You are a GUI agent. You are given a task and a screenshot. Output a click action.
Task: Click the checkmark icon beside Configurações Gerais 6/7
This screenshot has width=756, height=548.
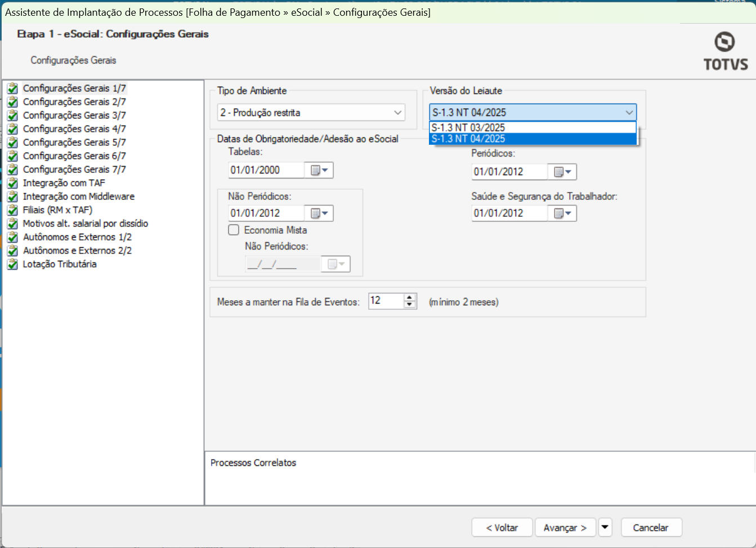(x=12, y=156)
